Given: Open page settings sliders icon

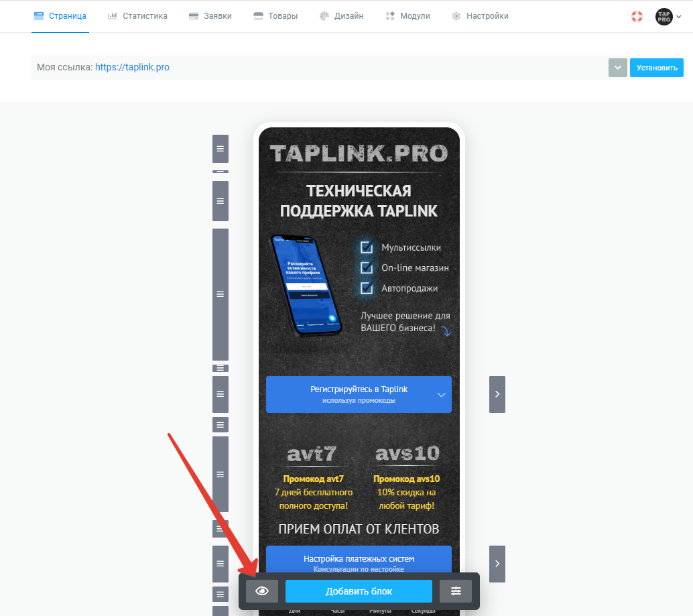Looking at the screenshot, I should click(x=456, y=591).
